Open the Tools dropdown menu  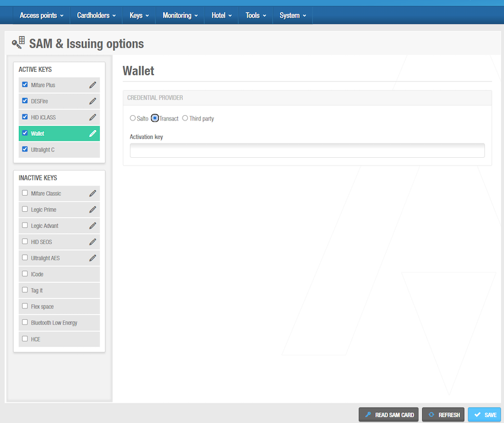pos(256,15)
